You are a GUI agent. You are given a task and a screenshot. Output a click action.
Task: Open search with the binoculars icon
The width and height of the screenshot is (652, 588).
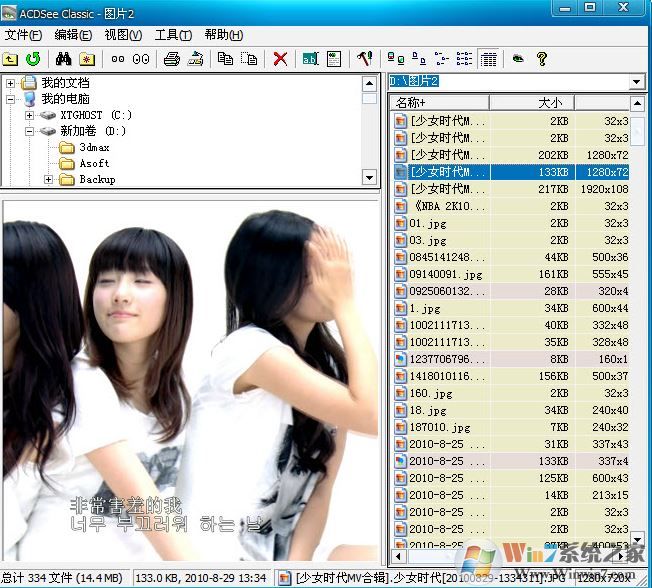click(x=63, y=59)
